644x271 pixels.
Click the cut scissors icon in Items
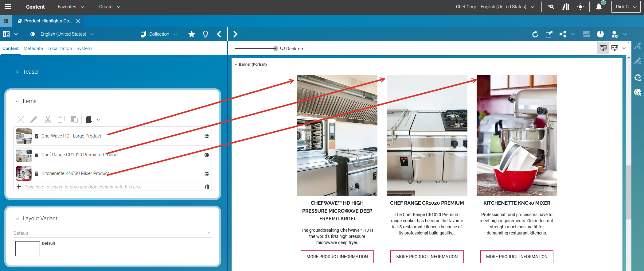coord(48,119)
